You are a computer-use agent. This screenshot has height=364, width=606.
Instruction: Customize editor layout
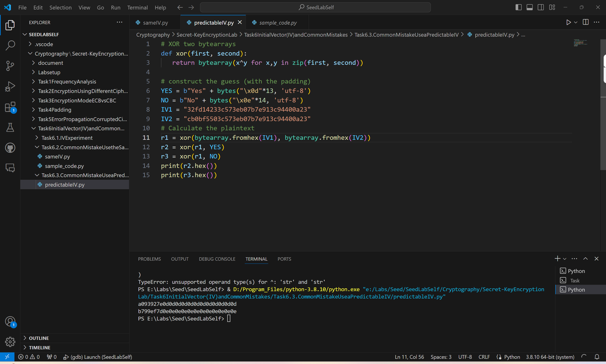coord(552,8)
